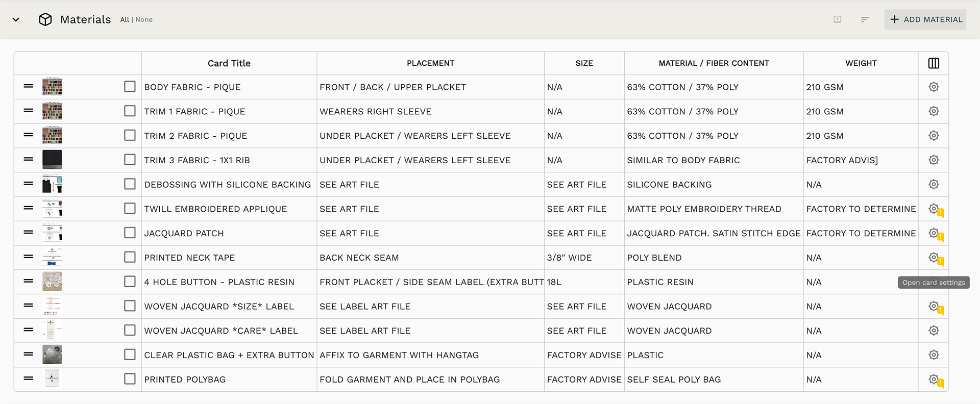Check the PRINTED NECK TAPE checkbox
This screenshot has height=404, width=980.
[x=130, y=258]
